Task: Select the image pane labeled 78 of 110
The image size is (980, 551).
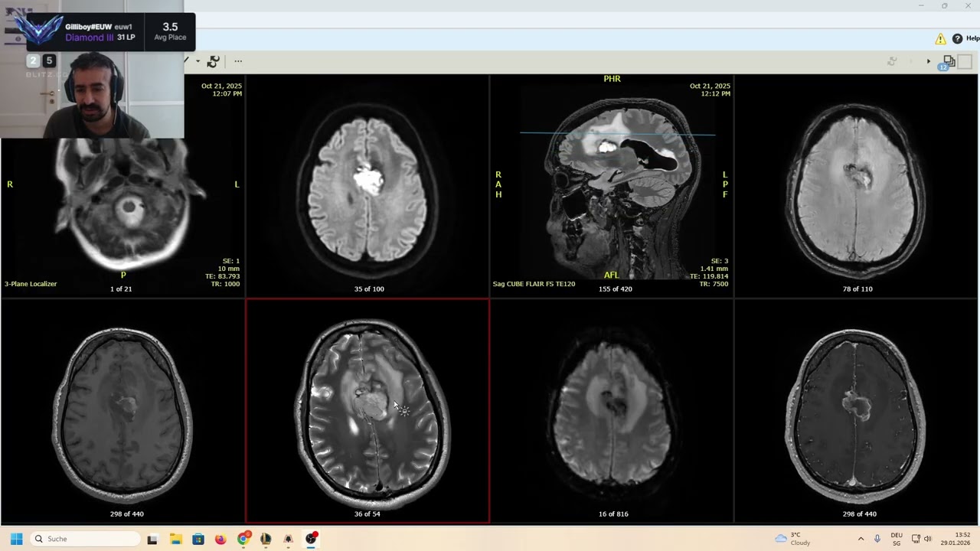Action: (856, 185)
